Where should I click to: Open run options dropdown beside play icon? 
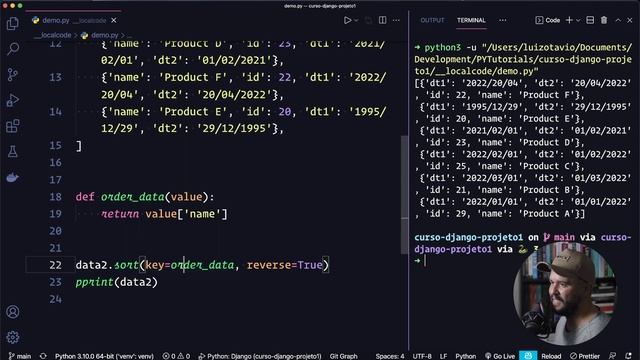tap(356, 20)
